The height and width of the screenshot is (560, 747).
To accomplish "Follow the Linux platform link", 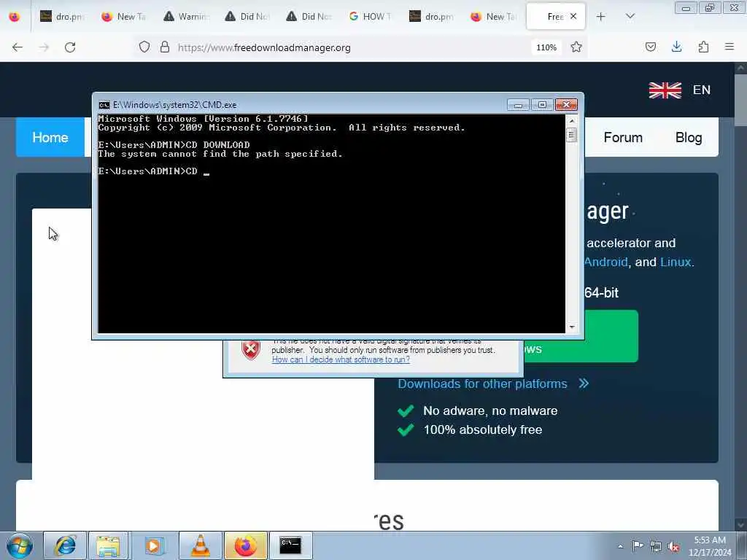I will [x=675, y=262].
